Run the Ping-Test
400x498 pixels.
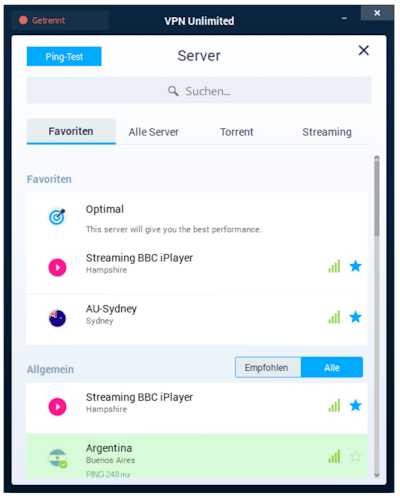pos(64,56)
